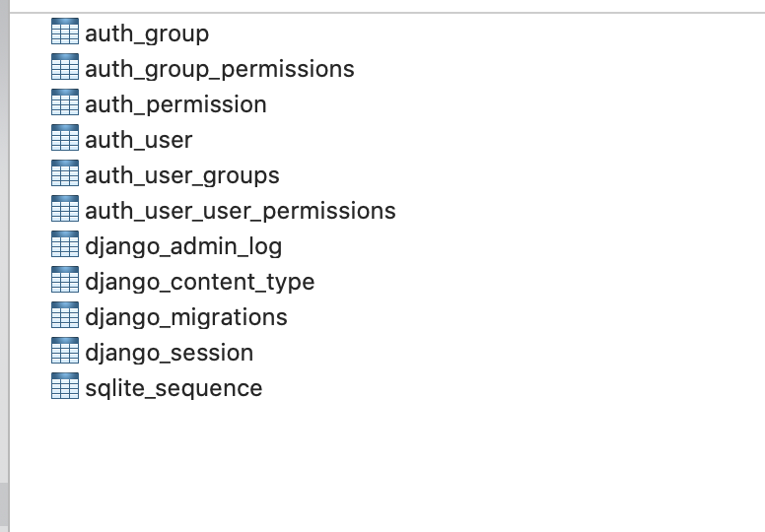This screenshot has height=532, width=765.
Task: Click the django_migrations table icon
Action: [x=64, y=317]
